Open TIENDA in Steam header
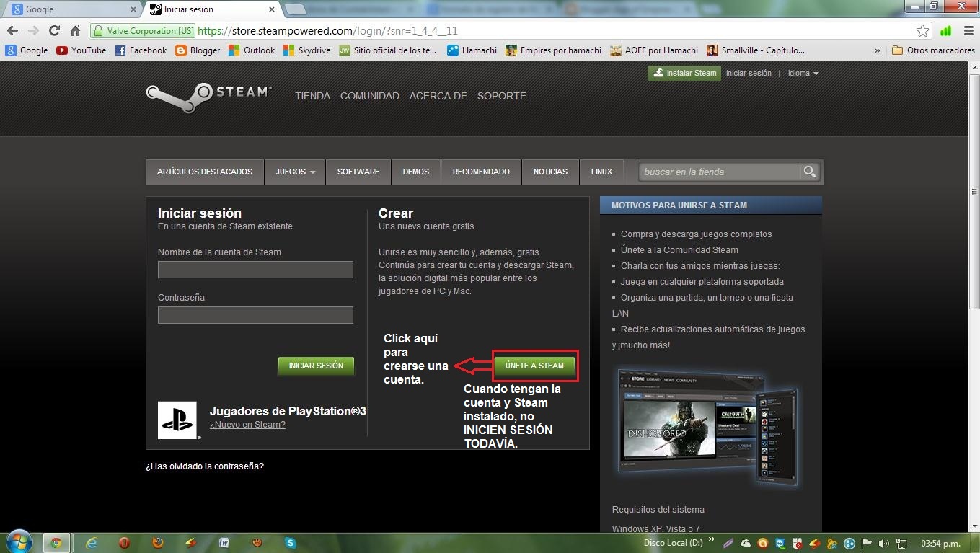 click(x=312, y=96)
